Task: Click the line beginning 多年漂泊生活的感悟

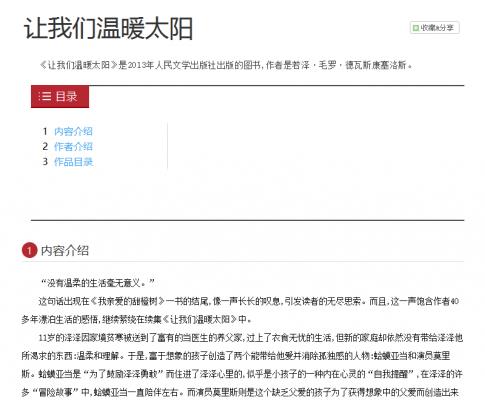Action: [136, 319]
